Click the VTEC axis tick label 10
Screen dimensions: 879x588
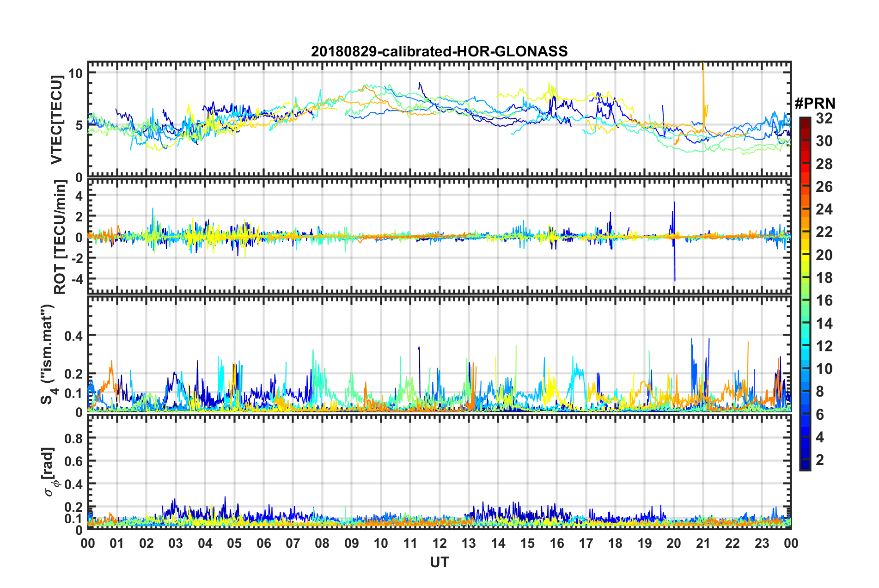[x=76, y=73]
